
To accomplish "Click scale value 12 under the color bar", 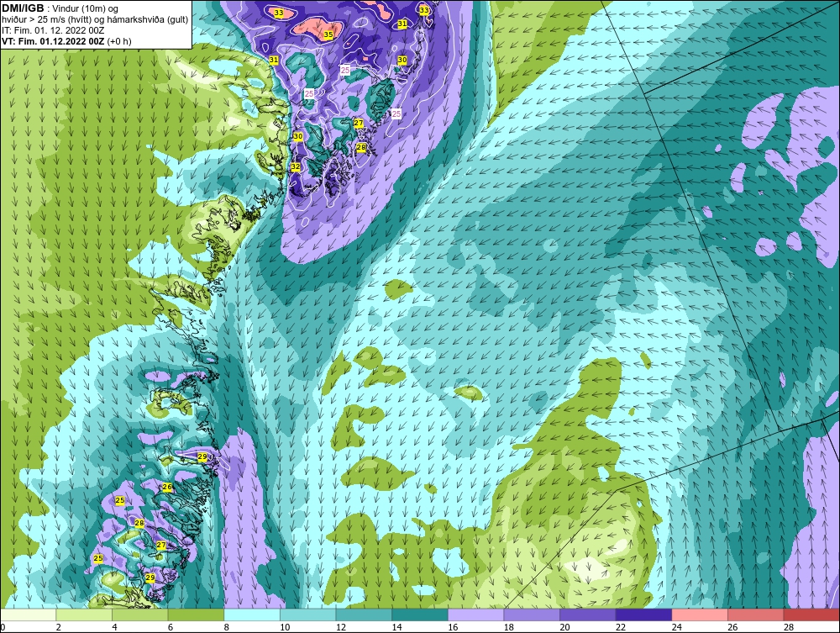I will coord(341,627).
